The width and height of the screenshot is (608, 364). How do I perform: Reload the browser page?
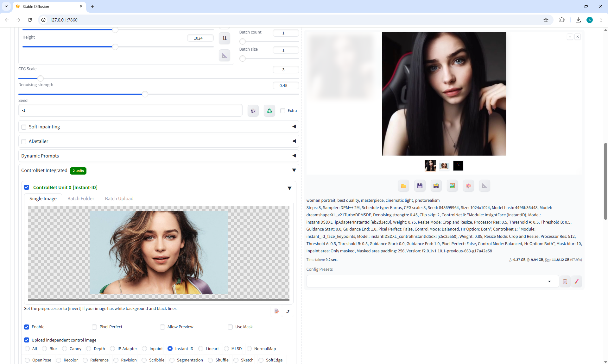30,20
